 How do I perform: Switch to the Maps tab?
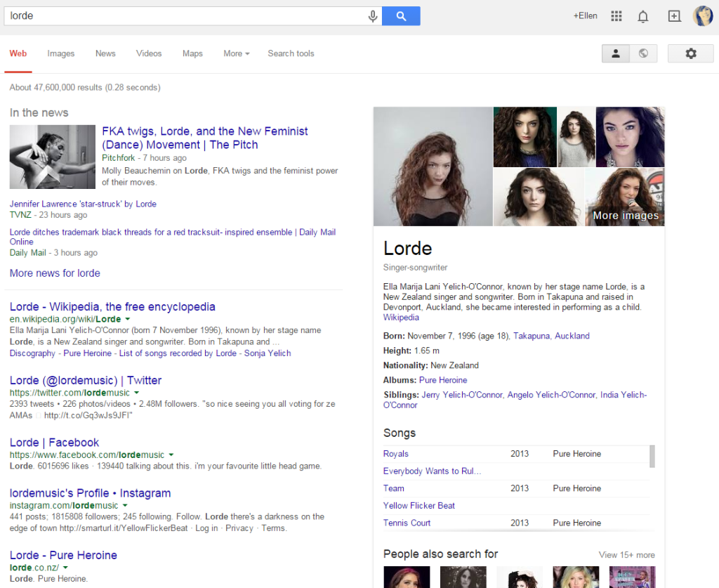[x=192, y=53]
